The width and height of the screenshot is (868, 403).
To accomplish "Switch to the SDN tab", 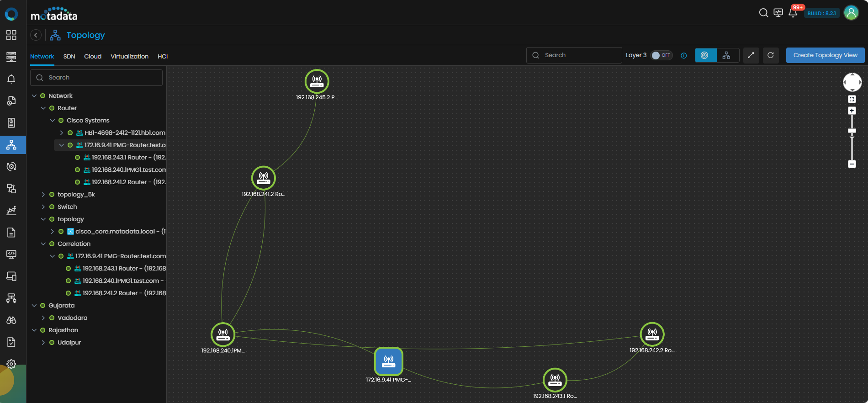I will [69, 57].
